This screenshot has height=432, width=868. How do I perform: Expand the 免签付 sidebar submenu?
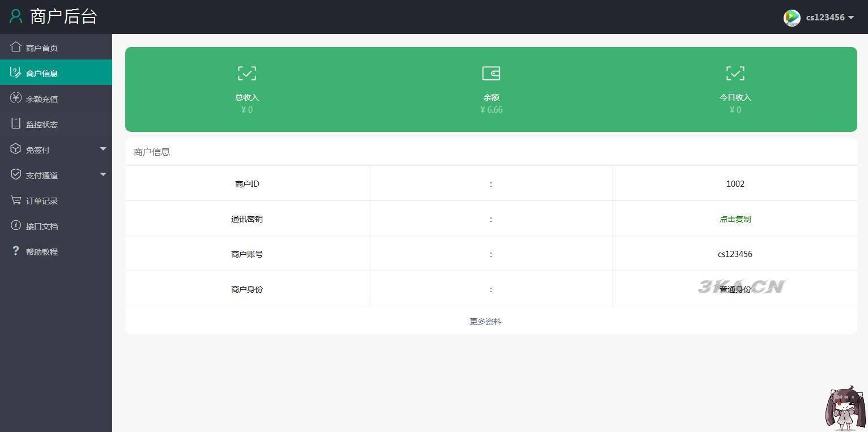point(103,149)
